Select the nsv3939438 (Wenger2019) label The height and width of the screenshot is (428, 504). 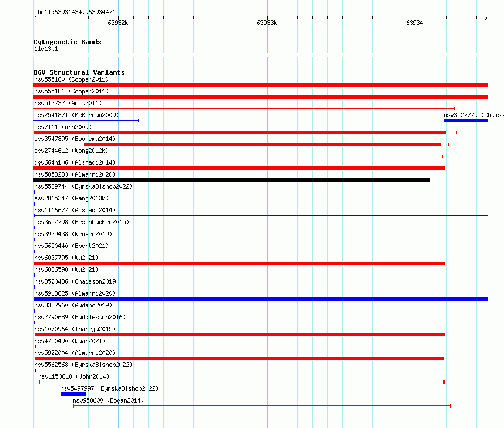coord(73,234)
